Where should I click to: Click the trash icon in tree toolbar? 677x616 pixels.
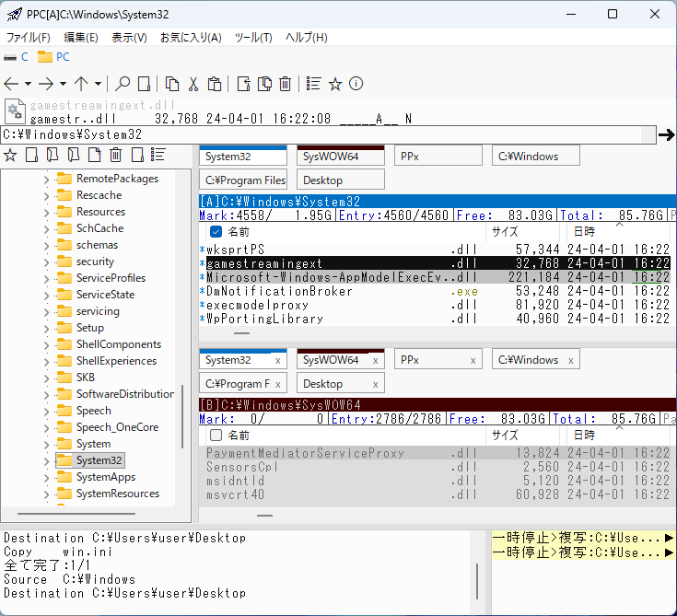(116, 155)
